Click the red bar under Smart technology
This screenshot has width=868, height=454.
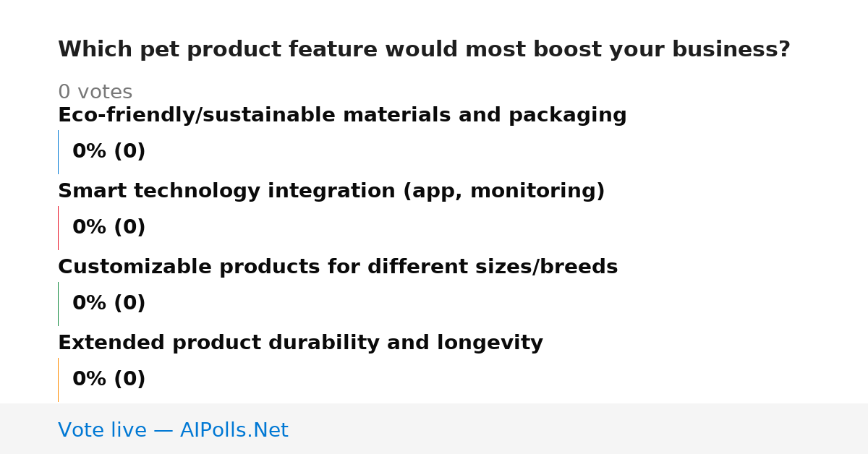point(58,228)
